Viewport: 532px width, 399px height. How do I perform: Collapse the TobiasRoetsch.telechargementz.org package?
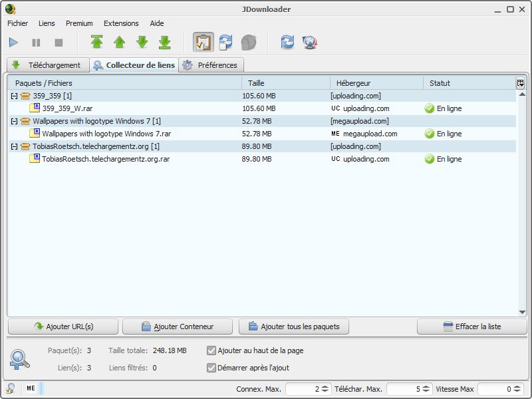pos(14,146)
